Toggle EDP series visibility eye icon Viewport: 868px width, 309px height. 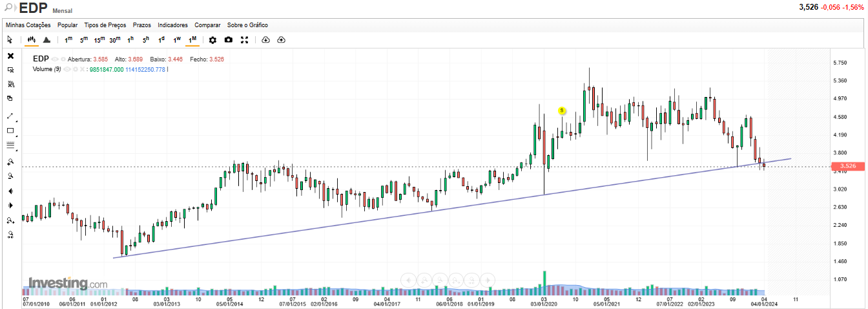55,59
